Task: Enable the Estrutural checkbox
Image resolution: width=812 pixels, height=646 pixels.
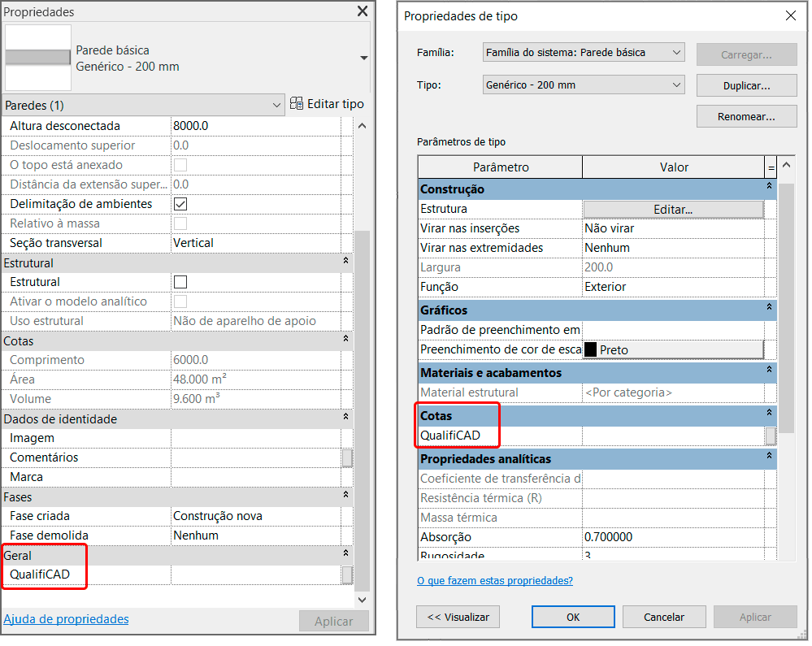Action: (x=180, y=282)
